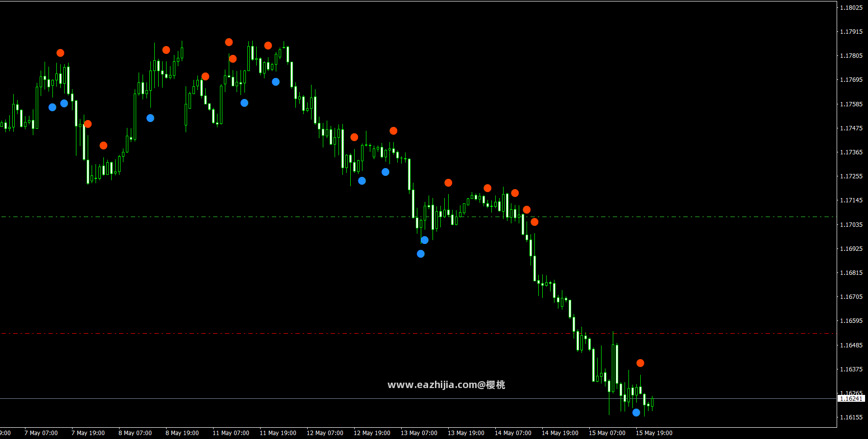Screen dimensions: 868x439
Task: Click time axis label 15 May 07:00
Action: [607, 433]
